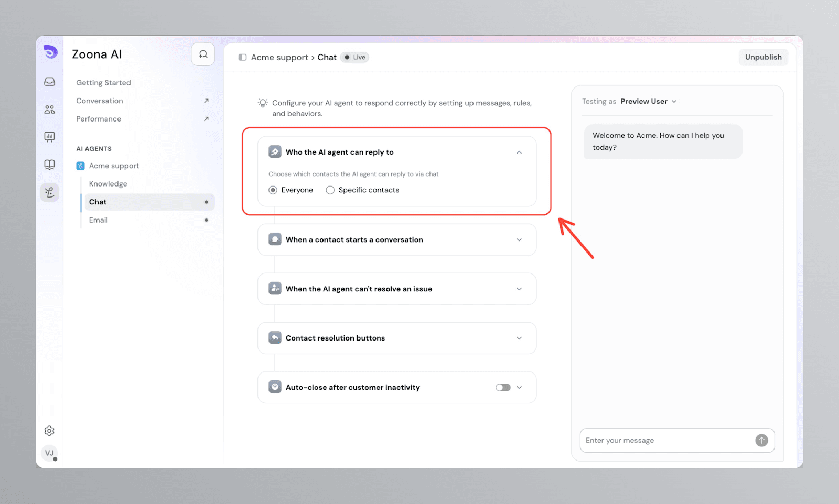Click the Zoona logo icon
839x504 pixels.
(50, 52)
